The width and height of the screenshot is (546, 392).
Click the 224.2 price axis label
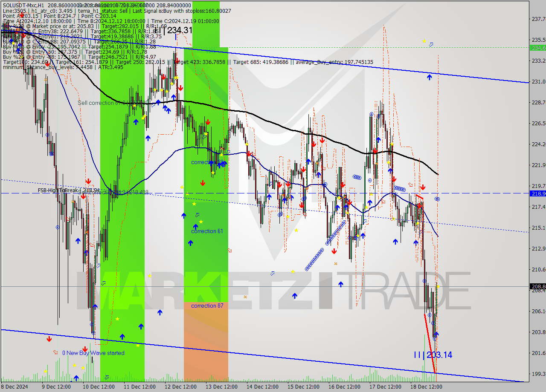[538, 144]
